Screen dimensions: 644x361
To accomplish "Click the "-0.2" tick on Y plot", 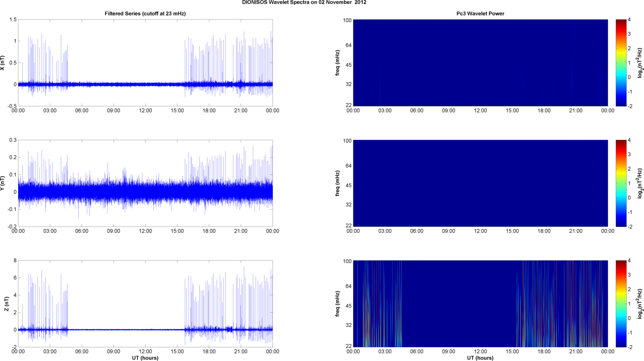I will click(x=11, y=227).
